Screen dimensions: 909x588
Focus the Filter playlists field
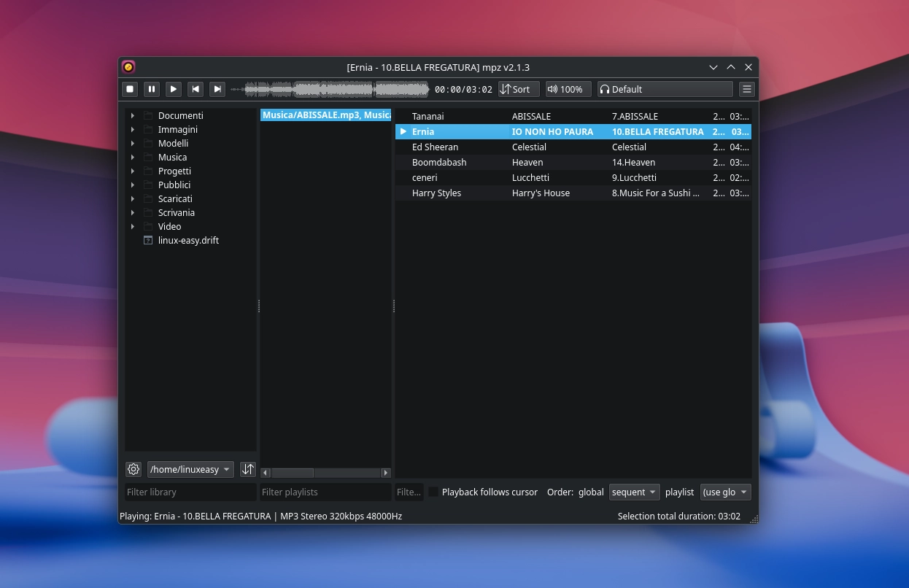(325, 492)
